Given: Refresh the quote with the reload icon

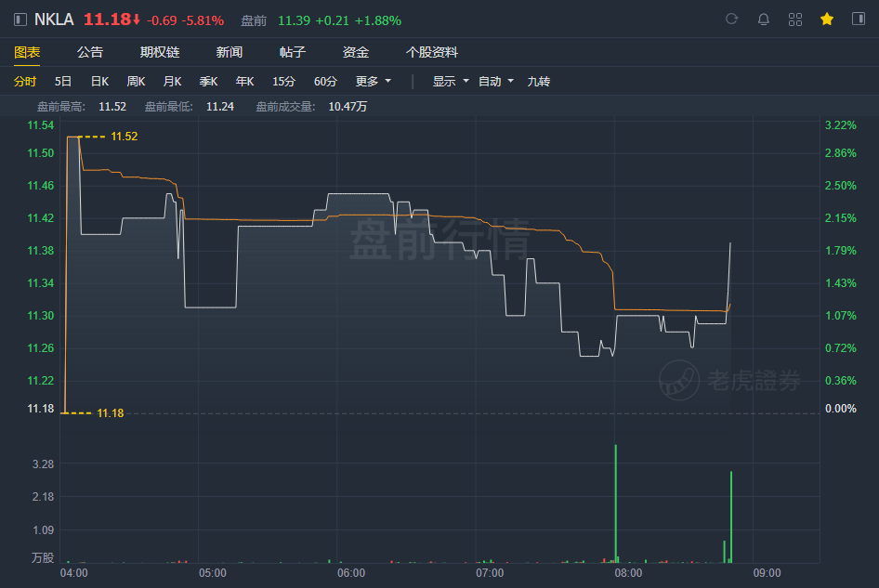Looking at the screenshot, I should pyautogui.click(x=731, y=20).
